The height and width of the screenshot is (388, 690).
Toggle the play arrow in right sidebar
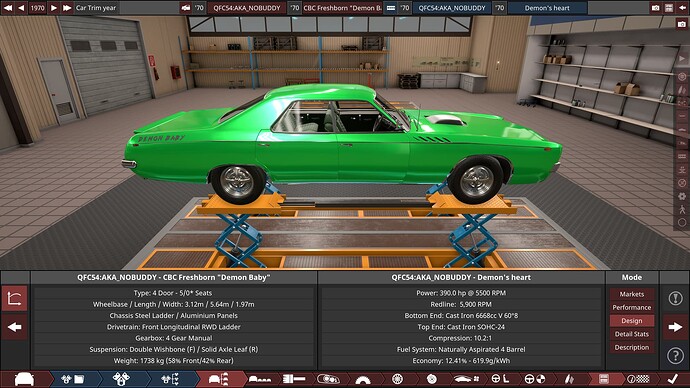click(682, 58)
